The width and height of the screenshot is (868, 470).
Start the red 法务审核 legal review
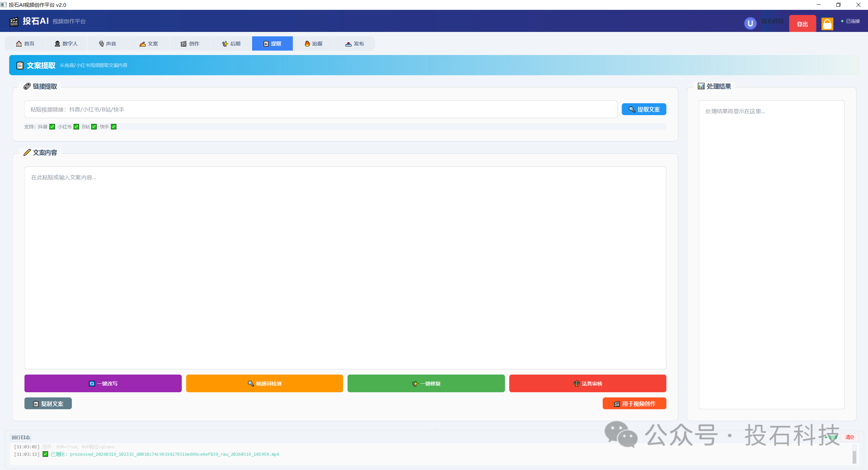[587, 383]
